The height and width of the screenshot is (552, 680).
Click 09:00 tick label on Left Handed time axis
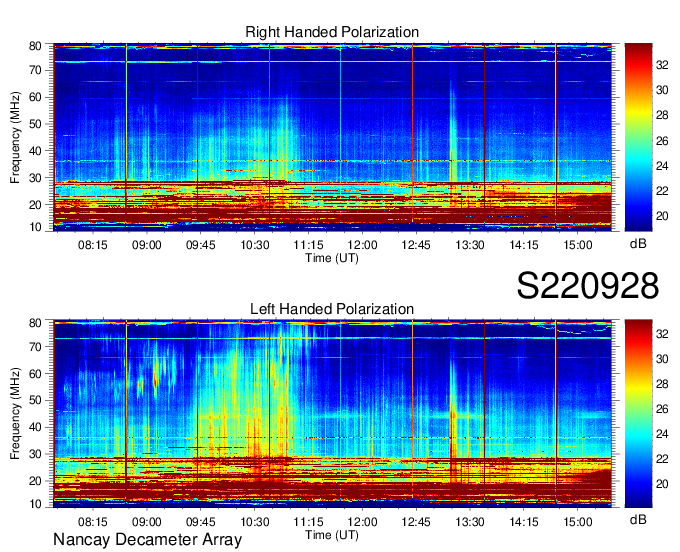click(x=147, y=522)
